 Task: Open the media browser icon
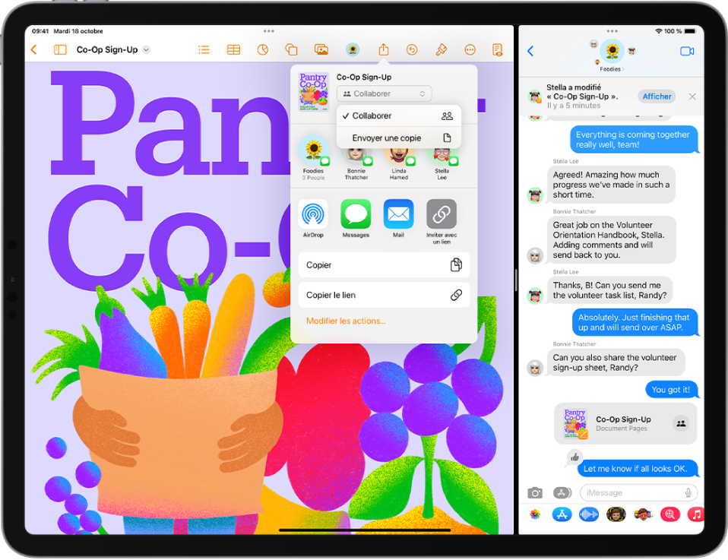[x=321, y=49]
